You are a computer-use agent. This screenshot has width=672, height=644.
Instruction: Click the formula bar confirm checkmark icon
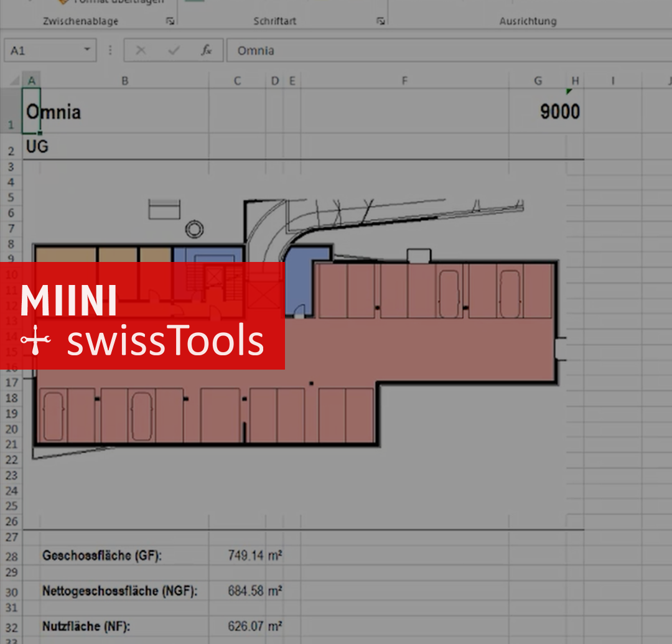[x=174, y=50]
